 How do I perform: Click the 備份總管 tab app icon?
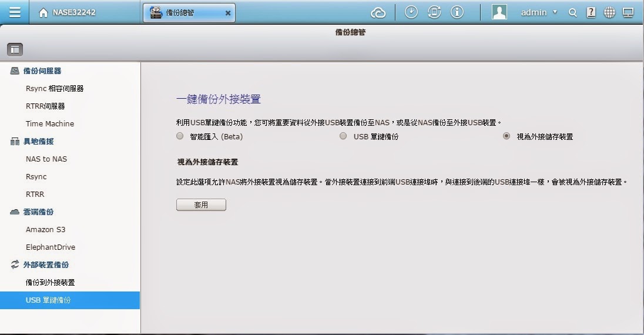pyautogui.click(x=156, y=13)
